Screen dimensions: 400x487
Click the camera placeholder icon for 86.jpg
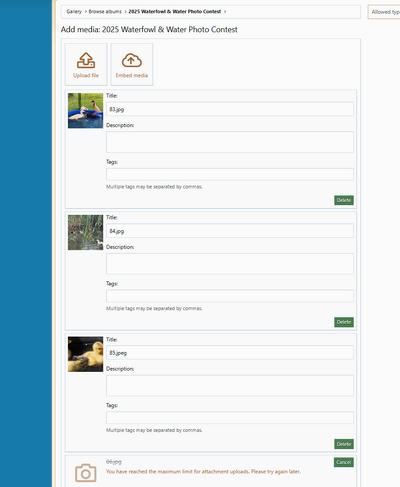(x=86, y=472)
